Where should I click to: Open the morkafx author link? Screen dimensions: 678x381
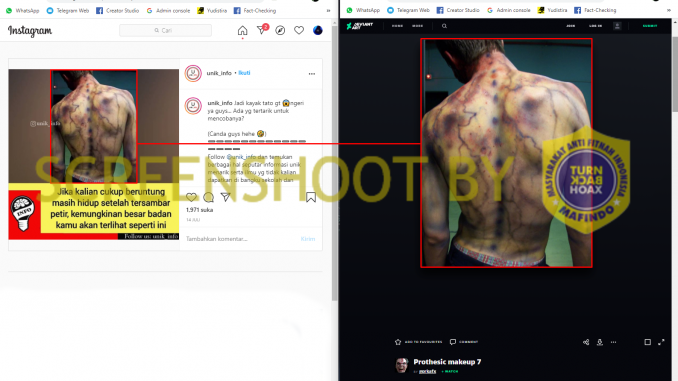[428, 371]
